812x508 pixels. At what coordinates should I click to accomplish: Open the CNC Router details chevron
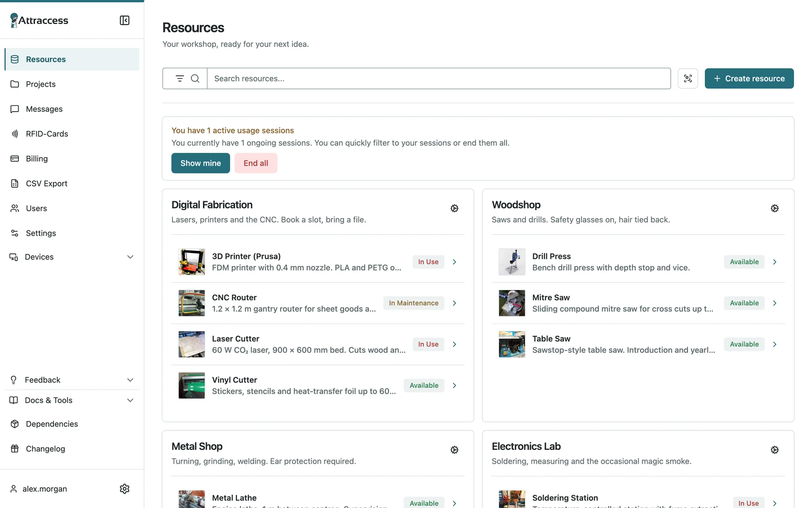pyautogui.click(x=454, y=303)
